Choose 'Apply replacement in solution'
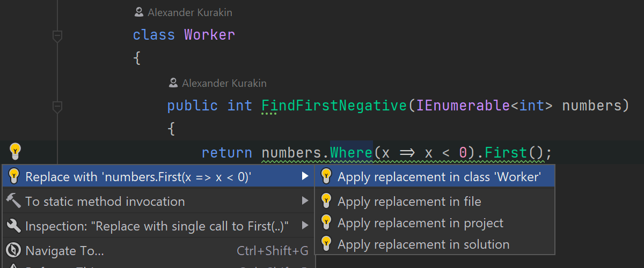This screenshot has width=644, height=268. [x=423, y=244]
